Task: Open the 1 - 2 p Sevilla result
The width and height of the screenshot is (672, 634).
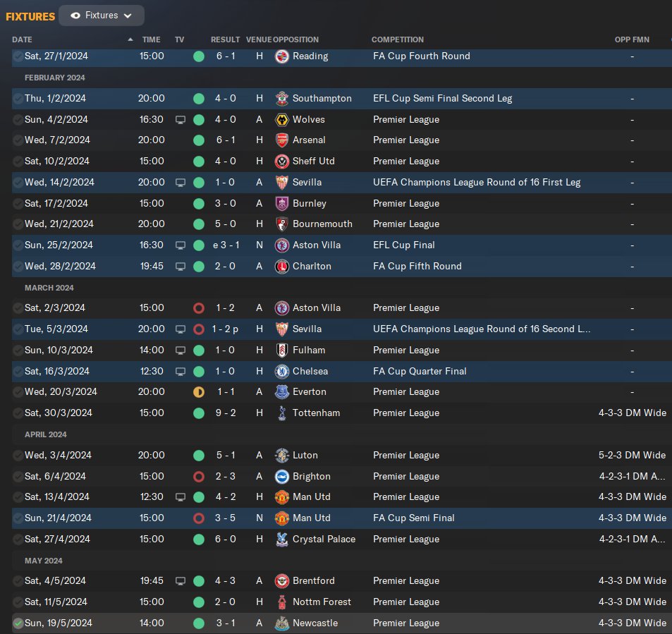Action: (x=225, y=329)
